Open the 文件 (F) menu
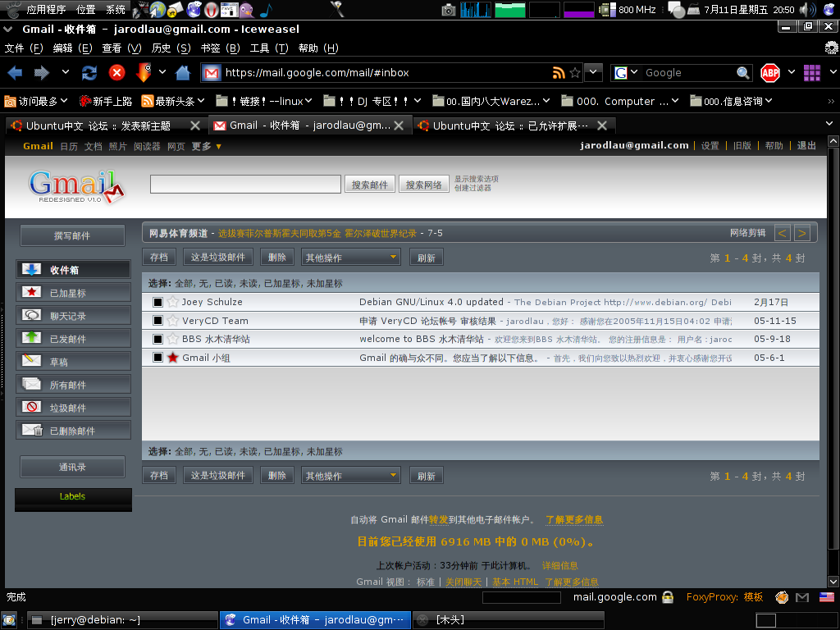Image resolution: width=840 pixels, height=630 pixels. pyautogui.click(x=24, y=48)
